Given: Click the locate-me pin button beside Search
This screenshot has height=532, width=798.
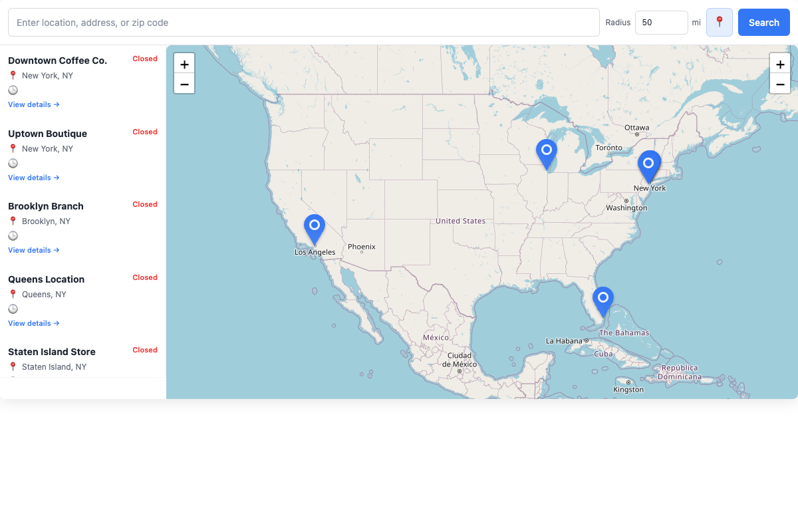Looking at the screenshot, I should [x=720, y=23].
